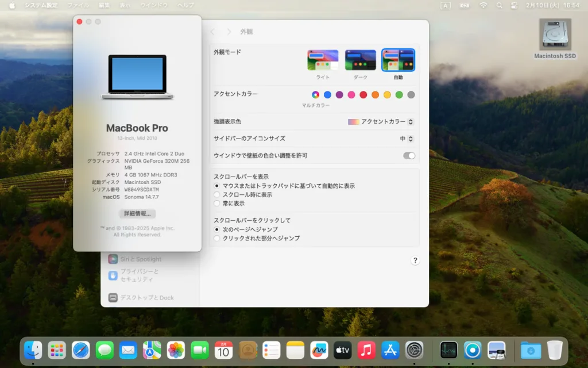
Task: Click the 詳細情報... button
Action: click(137, 213)
